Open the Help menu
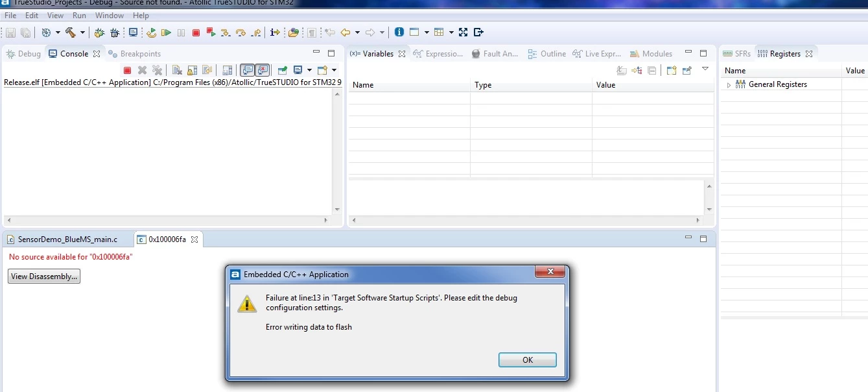The width and height of the screenshot is (868, 392). point(141,16)
